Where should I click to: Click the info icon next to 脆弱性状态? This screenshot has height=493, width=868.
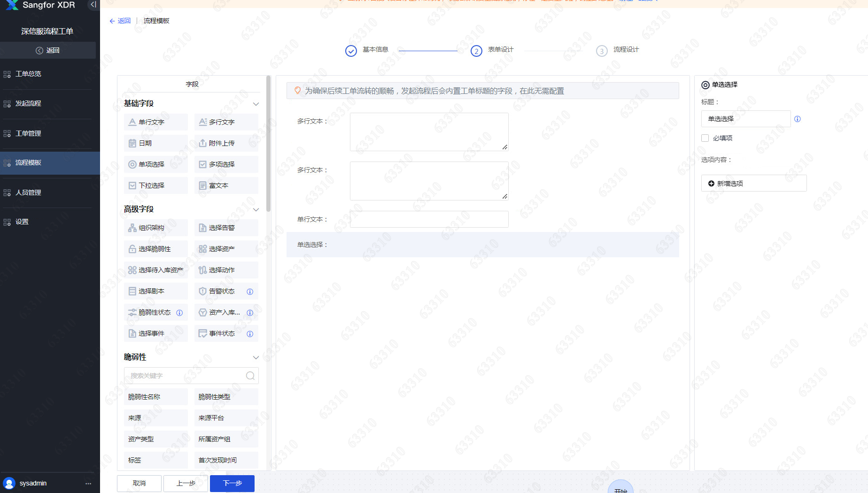pos(179,313)
